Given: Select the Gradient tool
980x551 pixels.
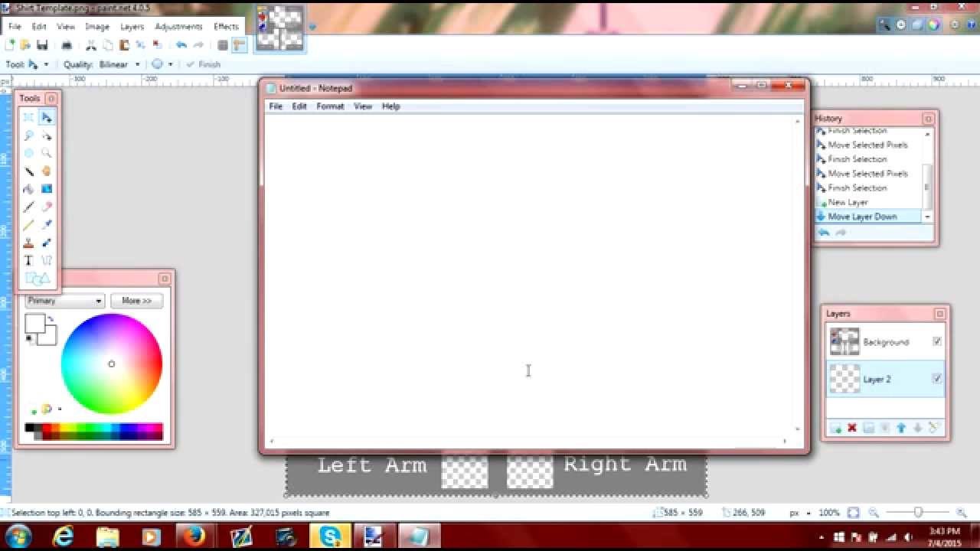Looking at the screenshot, I should (x=47, y=189).
